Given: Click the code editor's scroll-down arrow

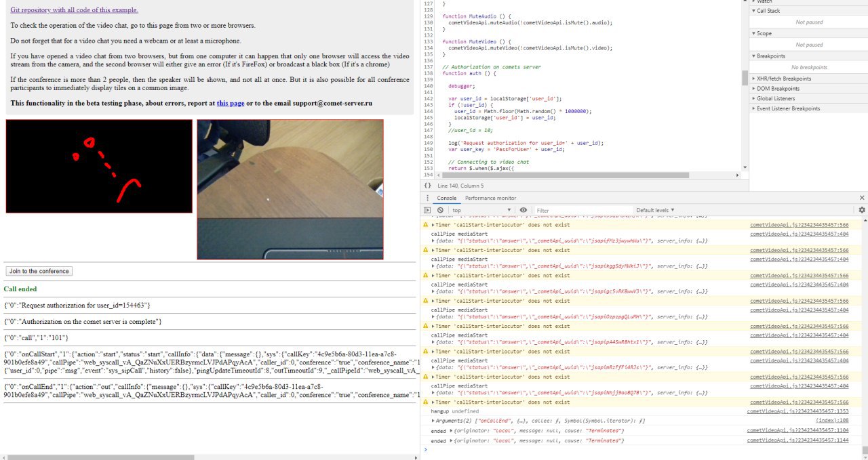Looking at the screenshot, I should [745, 167].
